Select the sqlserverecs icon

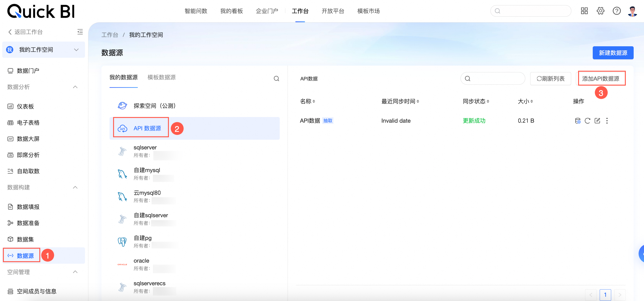pos(122,287)
